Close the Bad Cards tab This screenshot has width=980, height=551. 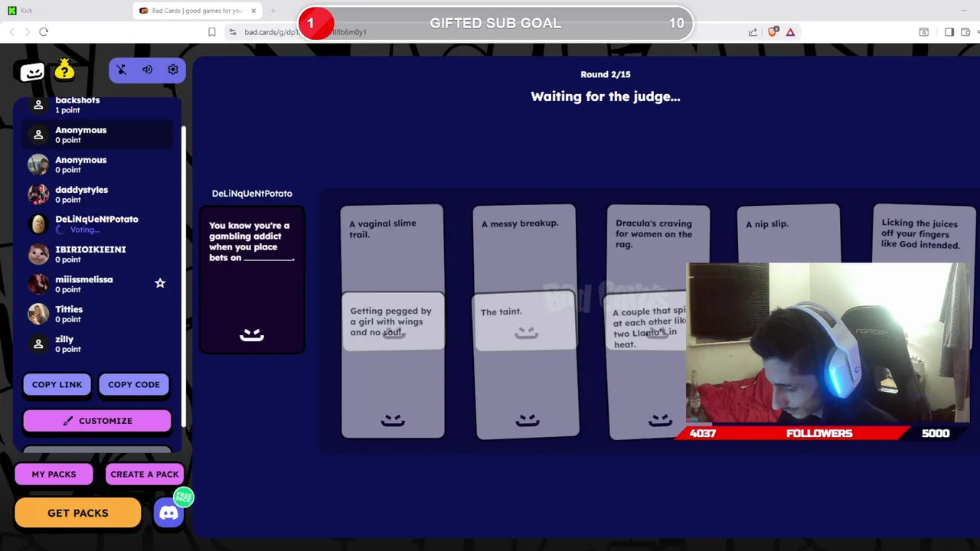click(x=254, y=11)
